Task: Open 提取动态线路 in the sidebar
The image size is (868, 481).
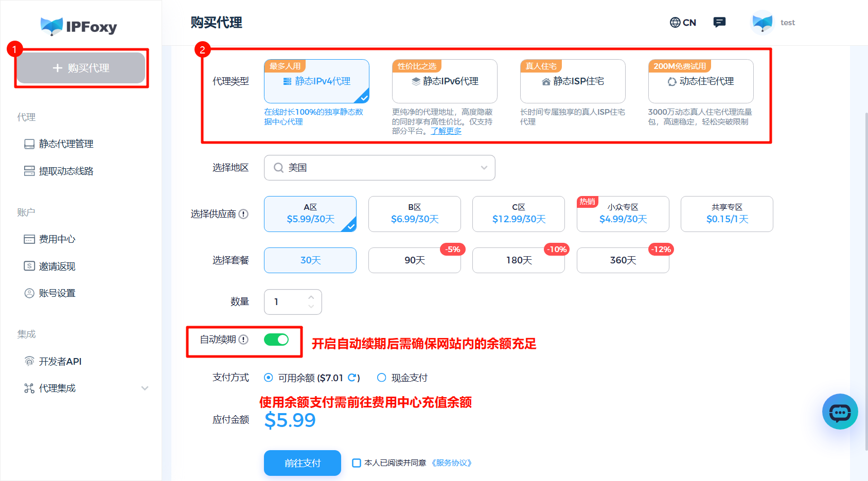Action: point(64,170)
